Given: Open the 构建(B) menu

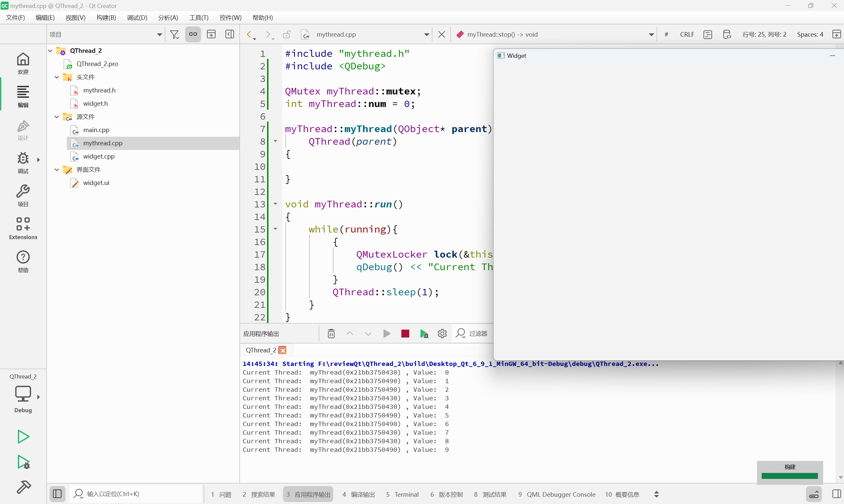Looking at the screenshot, I should 106,17.
